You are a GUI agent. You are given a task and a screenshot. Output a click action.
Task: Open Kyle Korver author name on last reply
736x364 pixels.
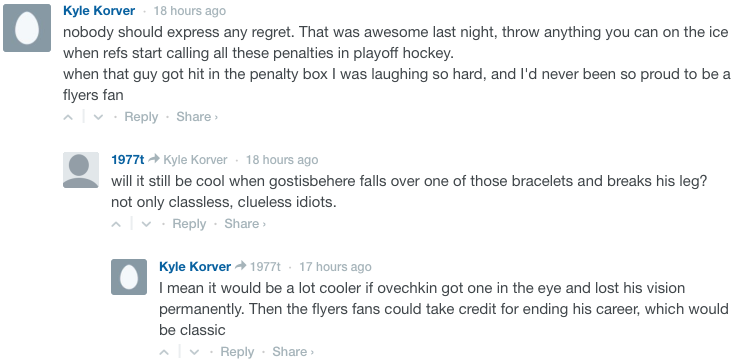pyautogui.click(x=195, y=267)
